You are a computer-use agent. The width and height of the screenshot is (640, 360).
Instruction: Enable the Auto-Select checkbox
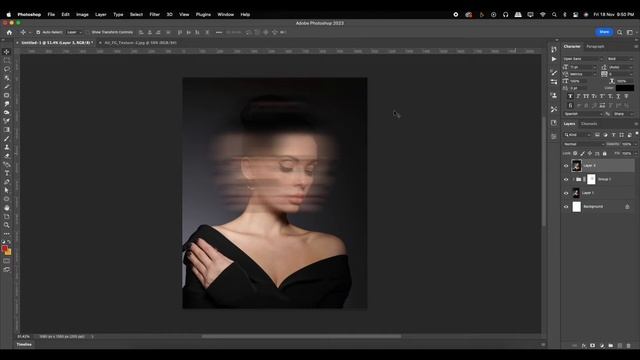[38, 32]
